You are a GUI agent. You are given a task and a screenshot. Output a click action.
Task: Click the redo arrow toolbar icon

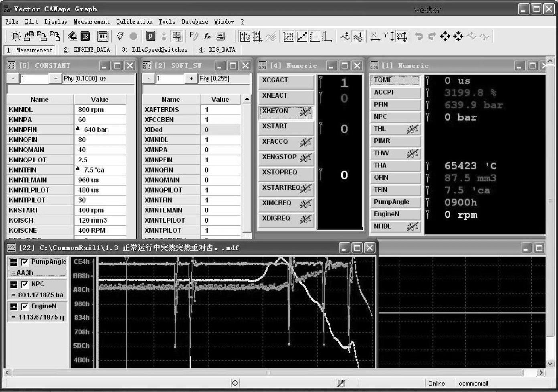[x=432, y=36]
